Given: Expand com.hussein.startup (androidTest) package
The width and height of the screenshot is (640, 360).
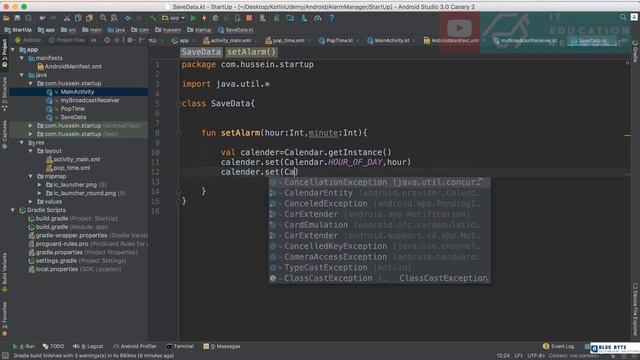Looking at the screenshot, I should click(31, 126).
